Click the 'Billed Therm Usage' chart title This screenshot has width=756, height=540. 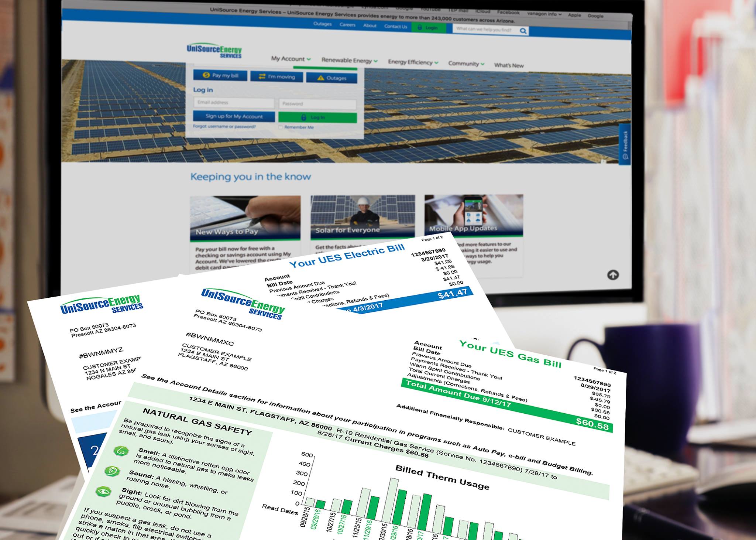tap(442, 478)
